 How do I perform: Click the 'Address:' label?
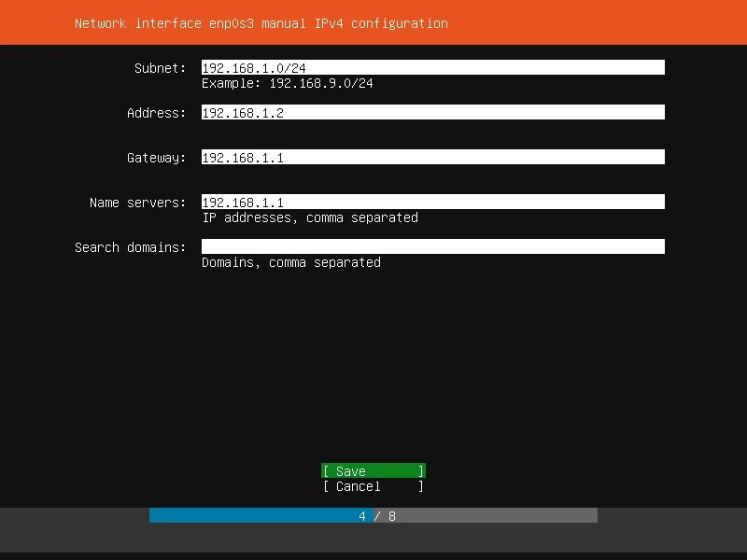(x=156, y=113)
